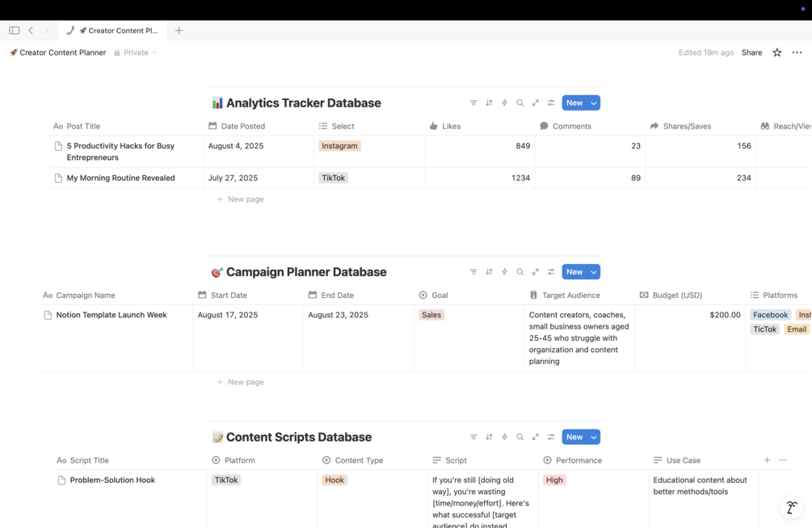The image size is (812, 528).
Task: Open automations for Campaign Planner Database
Action: [x=504, y=272]
